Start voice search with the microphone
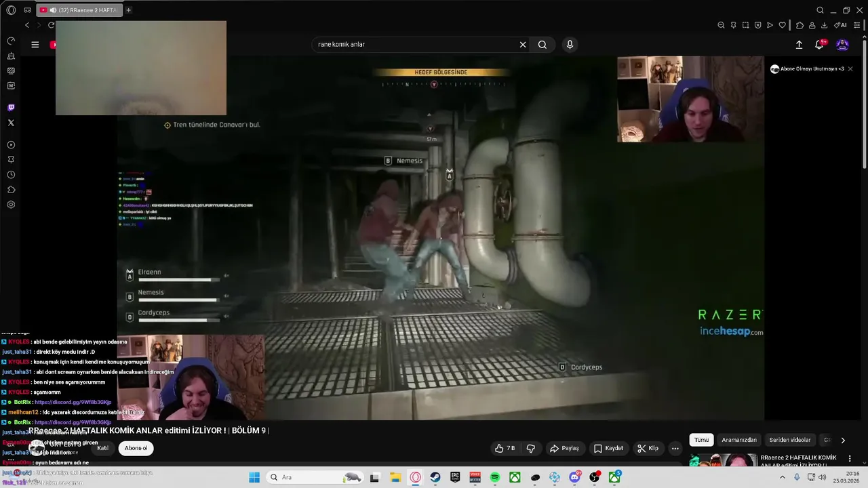 pyautogui.click(x=570, y=45)
